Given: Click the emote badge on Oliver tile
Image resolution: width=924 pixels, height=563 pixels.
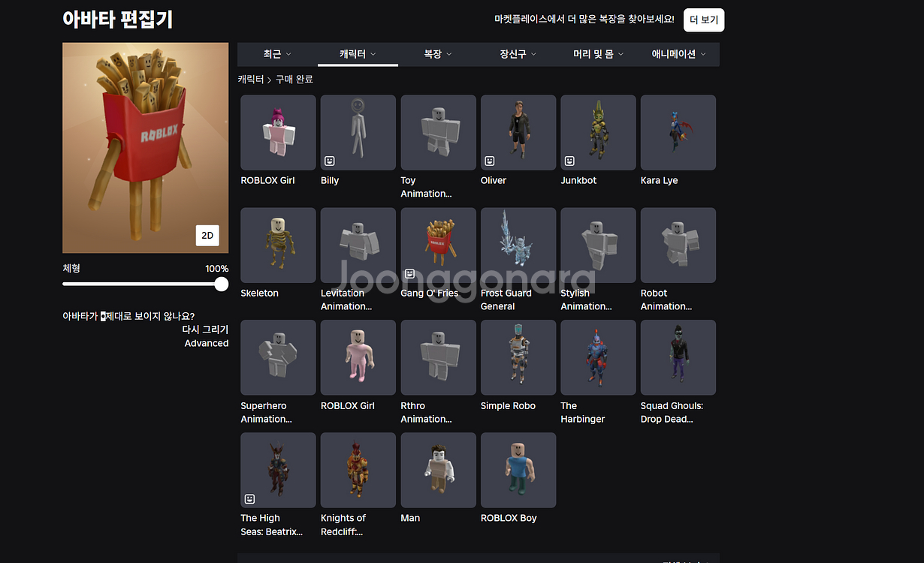Looking at the screenshot, I should pos(490,161).
